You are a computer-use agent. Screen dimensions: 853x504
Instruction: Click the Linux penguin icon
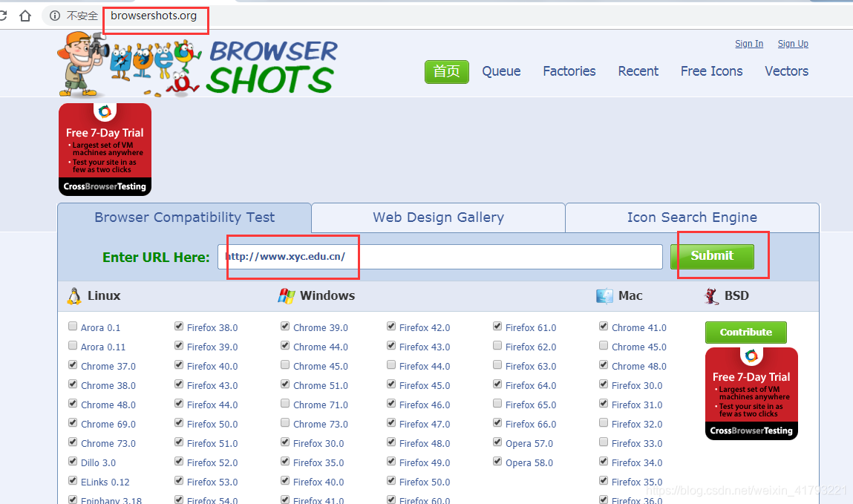tap(74, 295)
